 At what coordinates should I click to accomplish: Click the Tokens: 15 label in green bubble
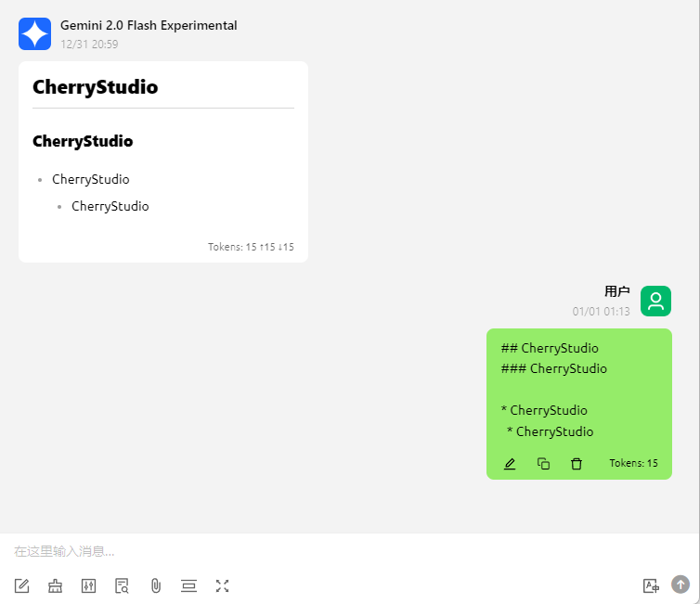(x=633, y=463)
